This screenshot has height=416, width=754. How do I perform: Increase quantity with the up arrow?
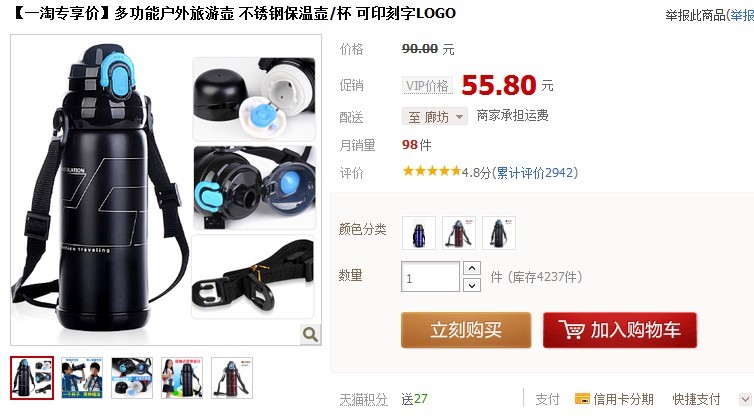pyautogui.click(x=472, y=268)
